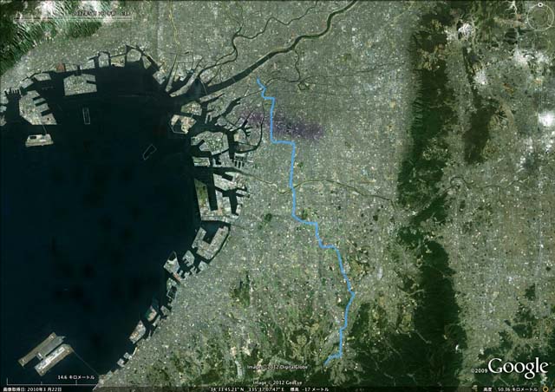Click the historical imagery time slider bar
This screenshot has height=392, width=555.
(x=71, y=17)
